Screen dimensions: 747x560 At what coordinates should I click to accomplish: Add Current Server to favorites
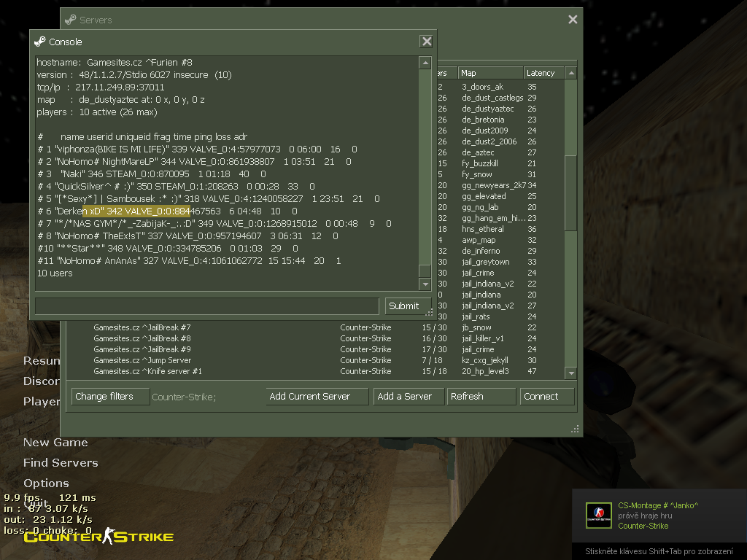[317, 396]
